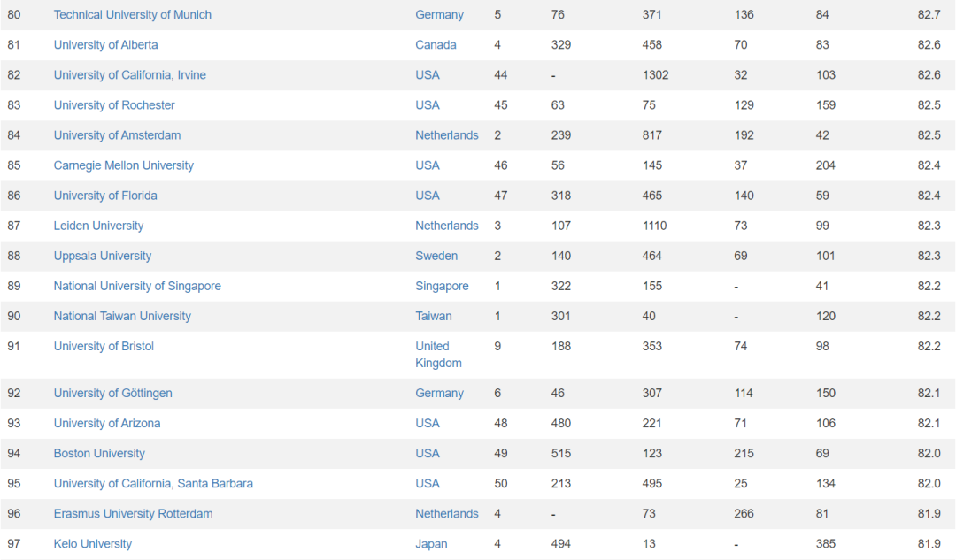
Task: Click the University of Alberta link
Action: click(105, 45)
